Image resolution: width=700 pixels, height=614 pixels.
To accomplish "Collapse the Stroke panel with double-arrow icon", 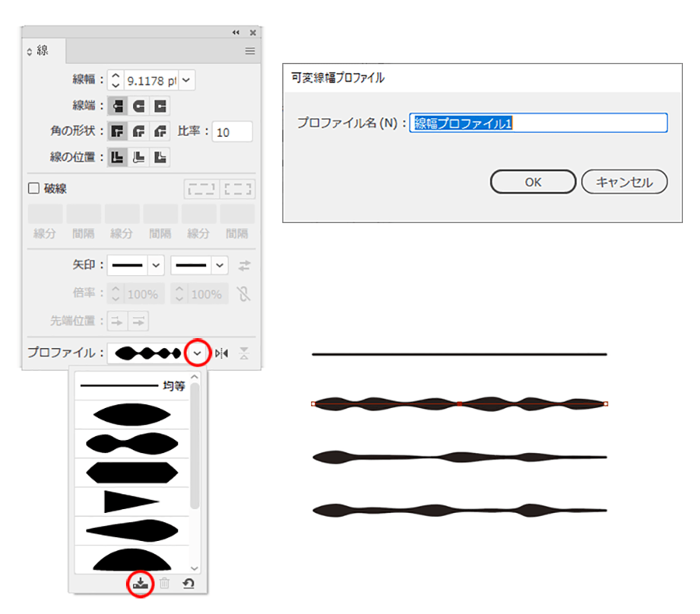I will point(236,32).
